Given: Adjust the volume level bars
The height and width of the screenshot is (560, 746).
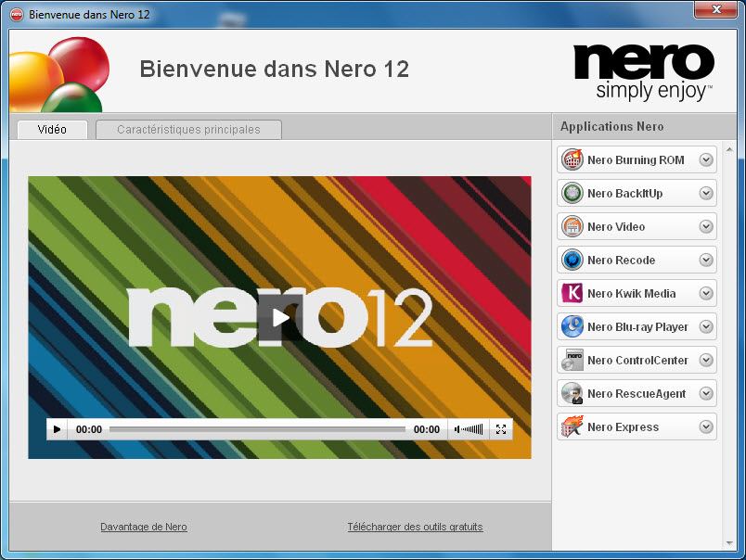Looking at the screenshot, I should point(473,429).
